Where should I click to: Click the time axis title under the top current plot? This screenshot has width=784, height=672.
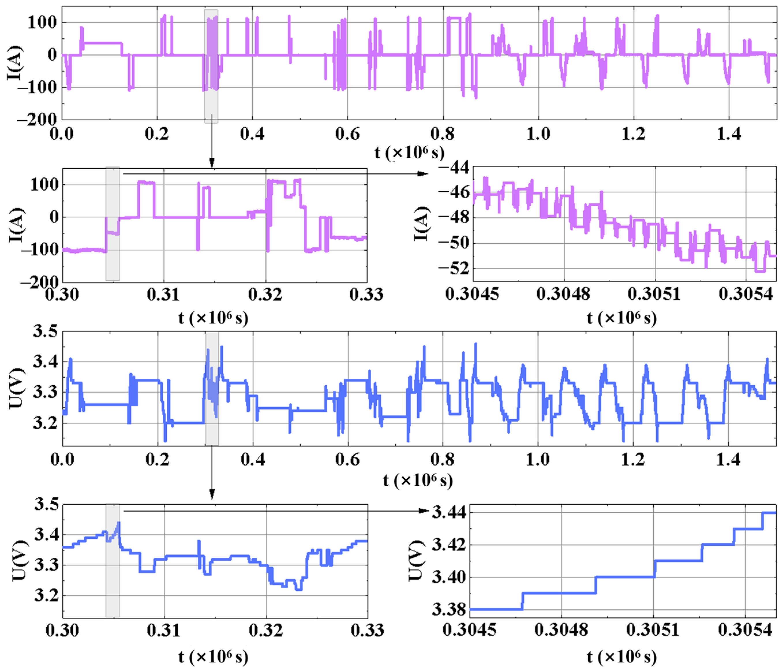[409, 153]
